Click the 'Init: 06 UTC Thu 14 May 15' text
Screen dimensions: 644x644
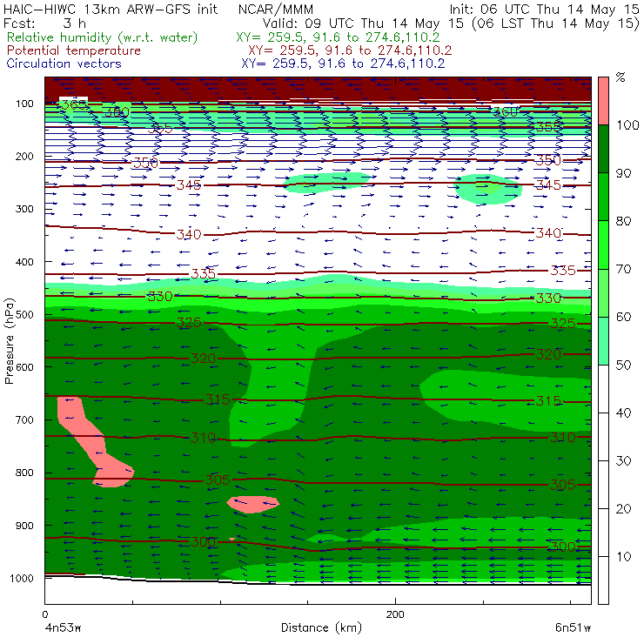544,9
